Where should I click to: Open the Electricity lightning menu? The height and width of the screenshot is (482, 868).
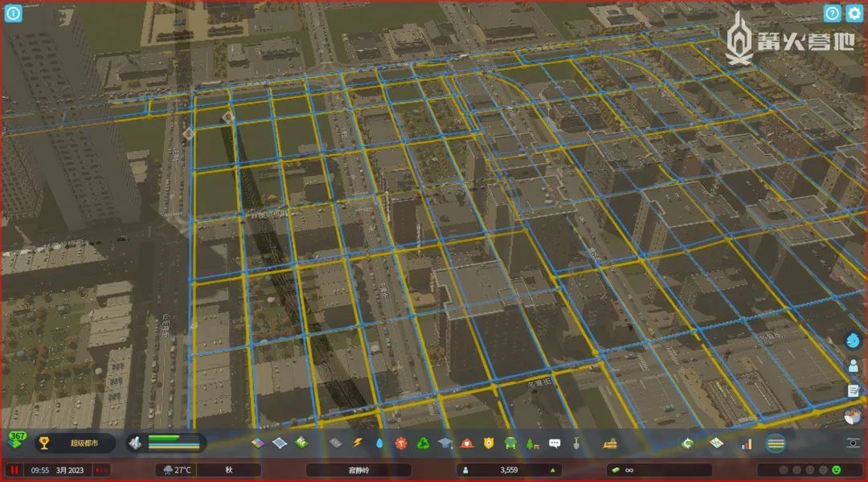click(358, 443)
